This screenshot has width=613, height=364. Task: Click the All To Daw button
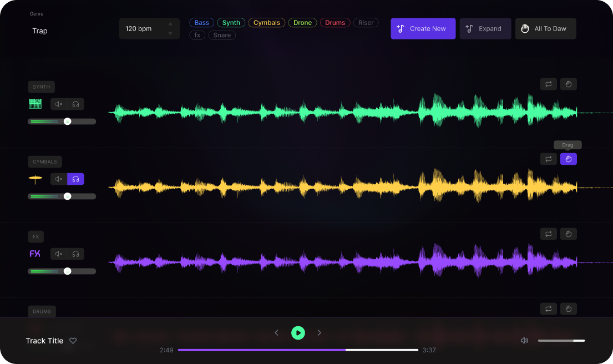tap(545, 28)
